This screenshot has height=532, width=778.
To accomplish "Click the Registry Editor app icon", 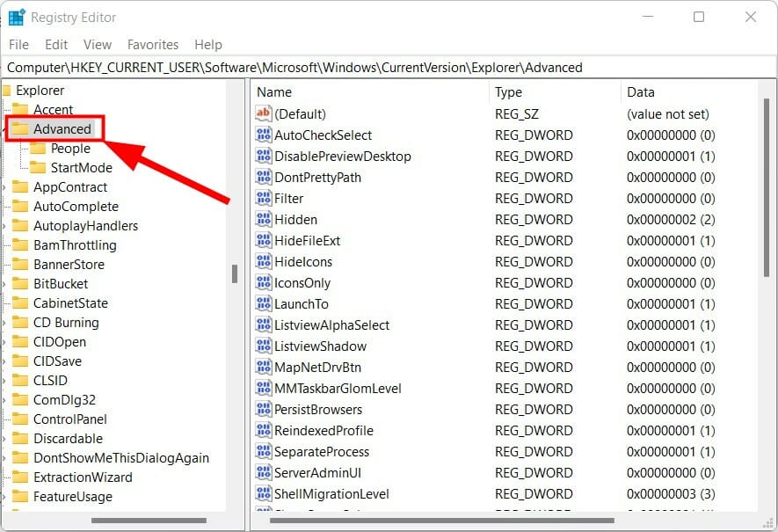I will (17, 17).
